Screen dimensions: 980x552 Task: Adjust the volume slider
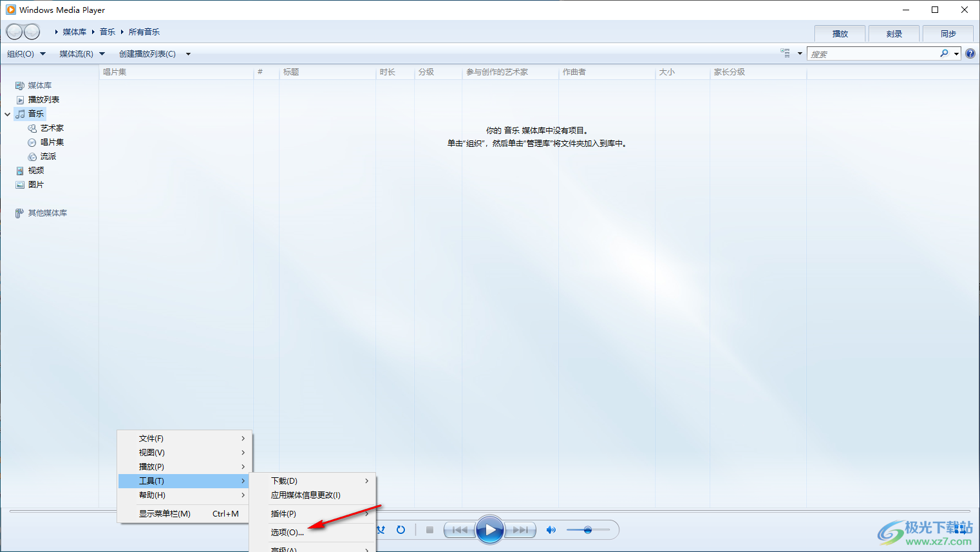(588, 530)
